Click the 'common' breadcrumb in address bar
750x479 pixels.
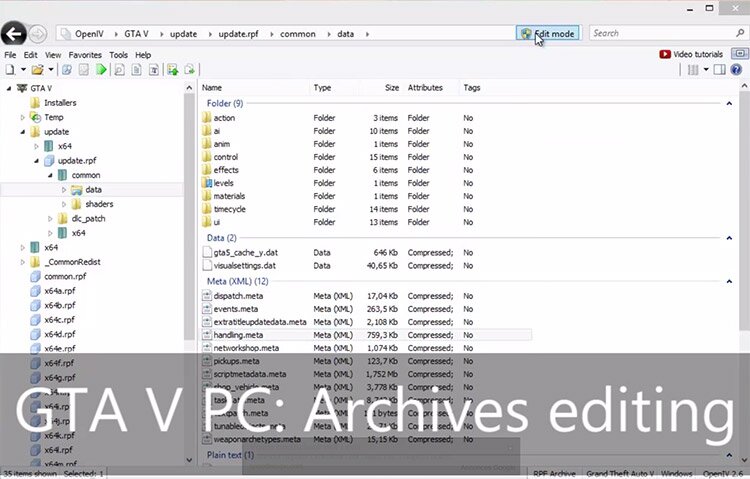tap(298, 34)
